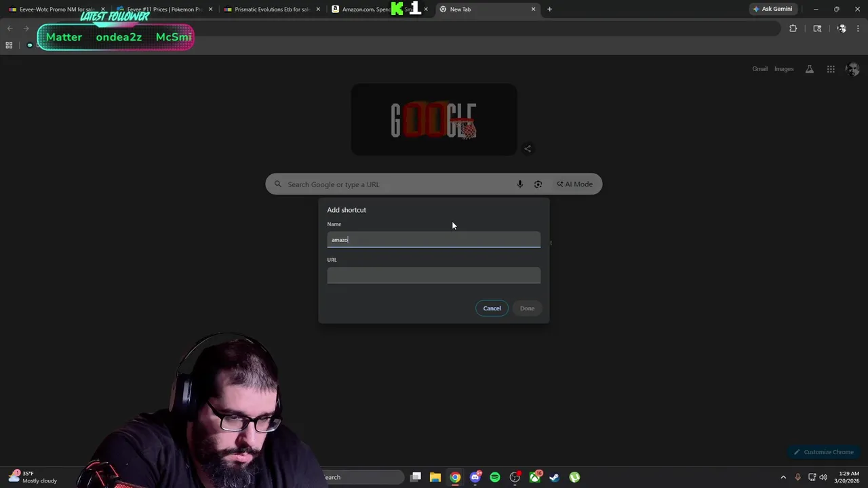Switch to the Eevee #11 Prices tab
The height and width of the screenshot is (488, 868).
[164, 9]
